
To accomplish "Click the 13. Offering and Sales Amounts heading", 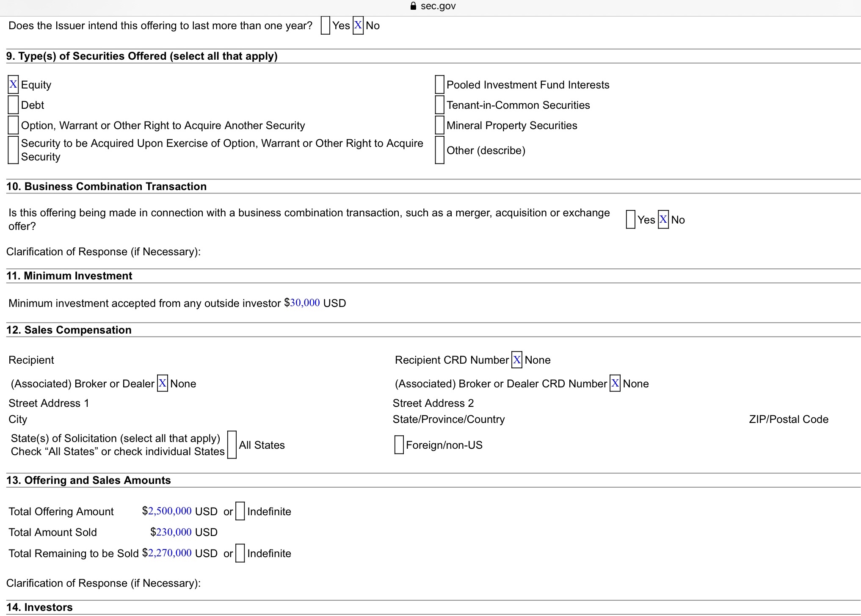I will click(88, 480).
